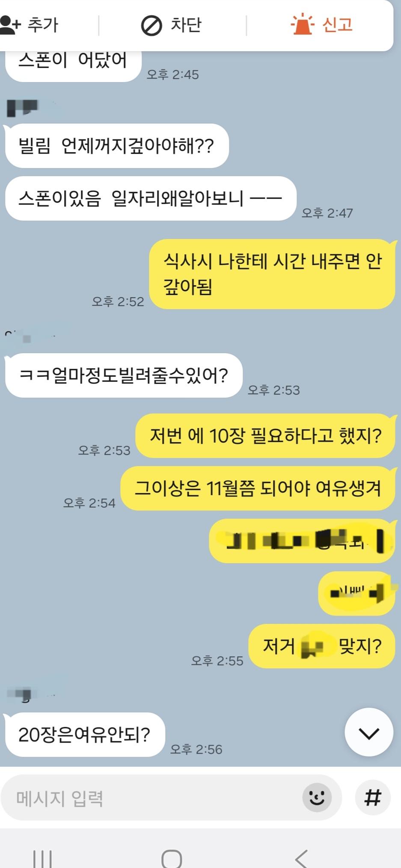The image size is (401, 868).
Task: Tap the block circle-slash icon
Action: [151, 25]
